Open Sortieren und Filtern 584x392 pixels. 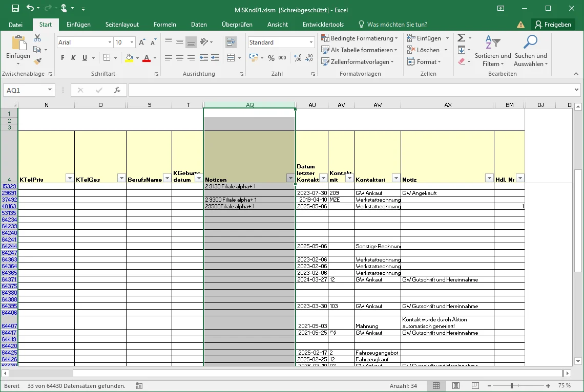493,51
